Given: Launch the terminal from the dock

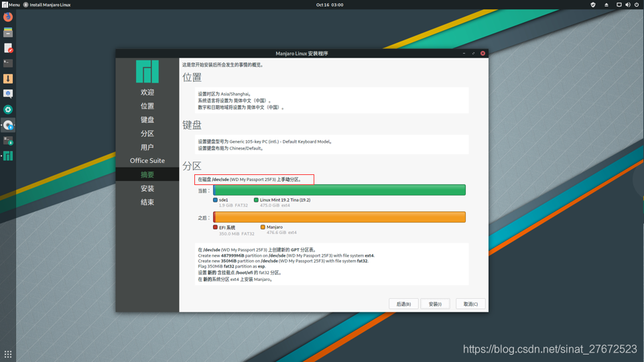Looking at the screenshot, I should [x=8, y=63].
